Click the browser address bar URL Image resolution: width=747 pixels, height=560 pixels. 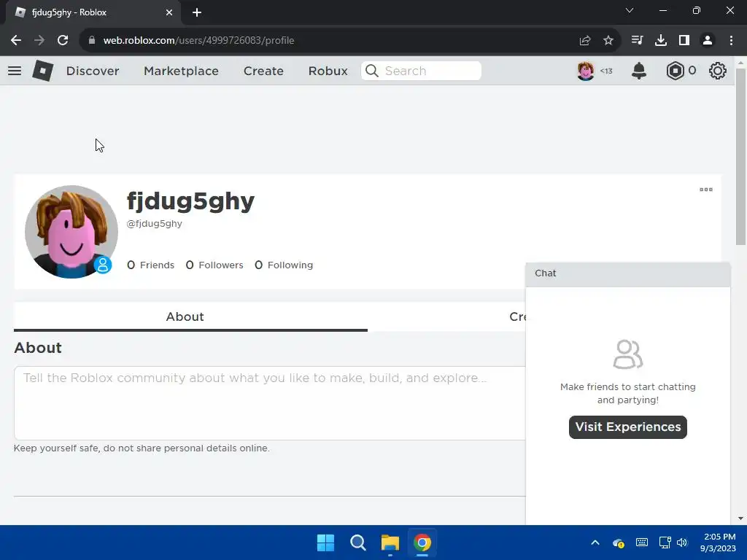click(198, 41)
